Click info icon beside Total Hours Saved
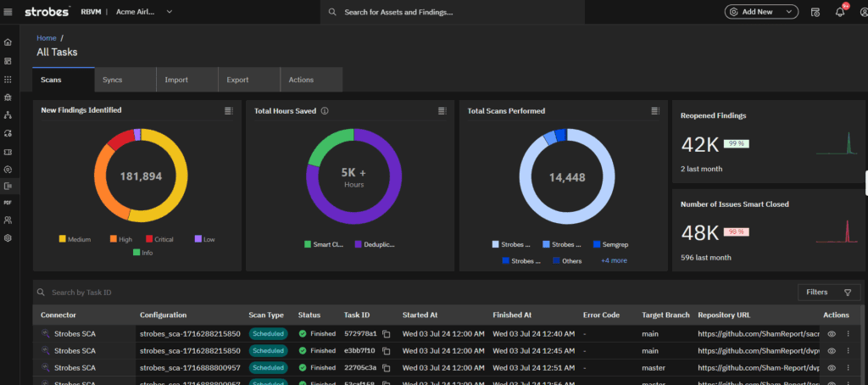The image size is (868, 385). point(325,111)
